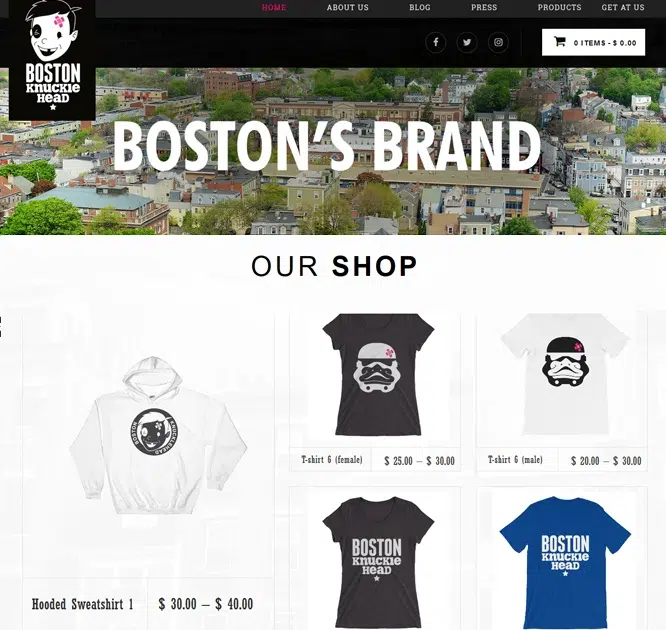
Task: Open the dark gray Boston Knucklehead T-shirt
Action: [x=378, y=563]
